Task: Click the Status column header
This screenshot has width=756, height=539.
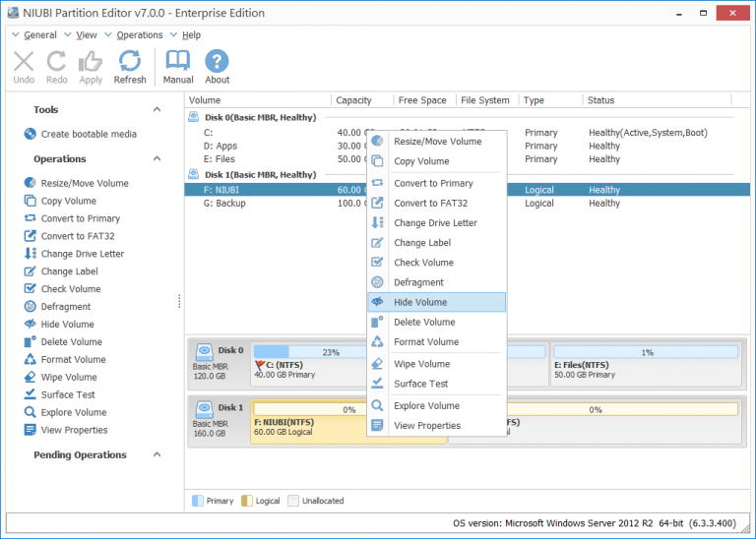Action: click(658, 100)
